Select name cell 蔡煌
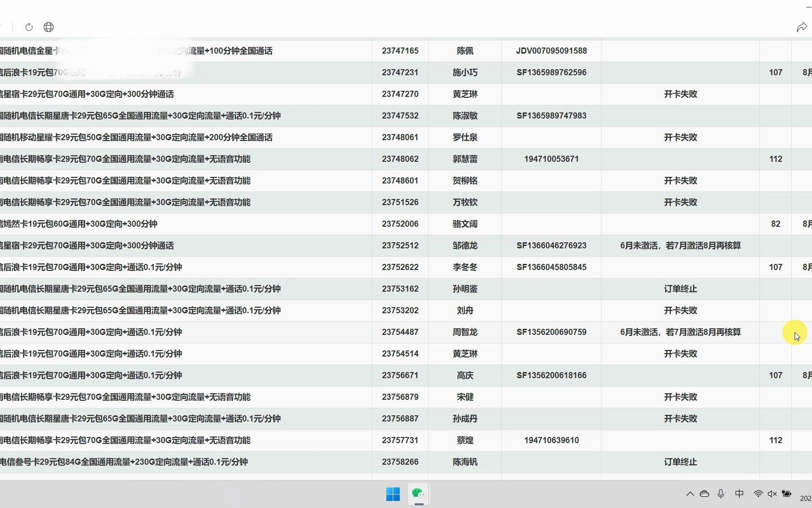Image resolution: width=812 pixels, height=508 pixels. coord(465,440)
